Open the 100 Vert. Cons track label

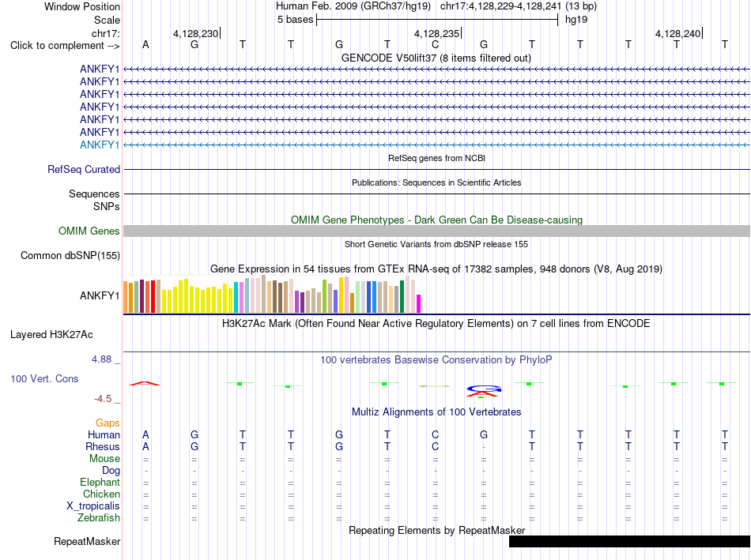point(44,378)
